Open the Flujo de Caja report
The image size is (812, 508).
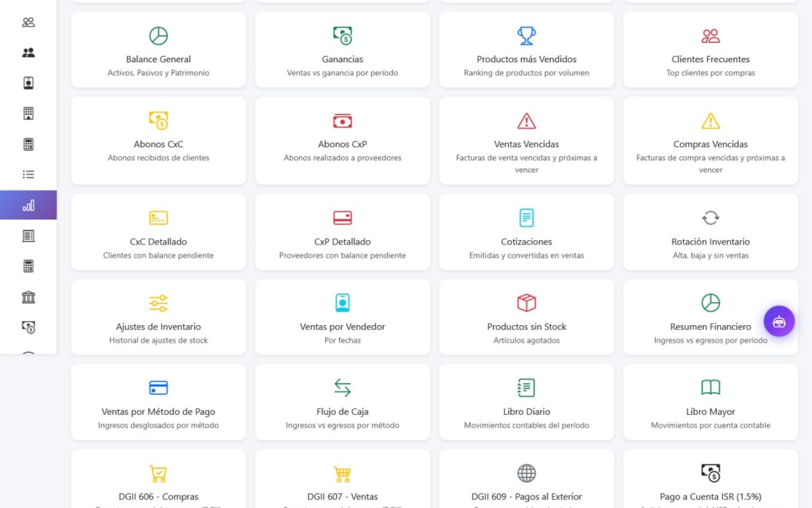343,402
